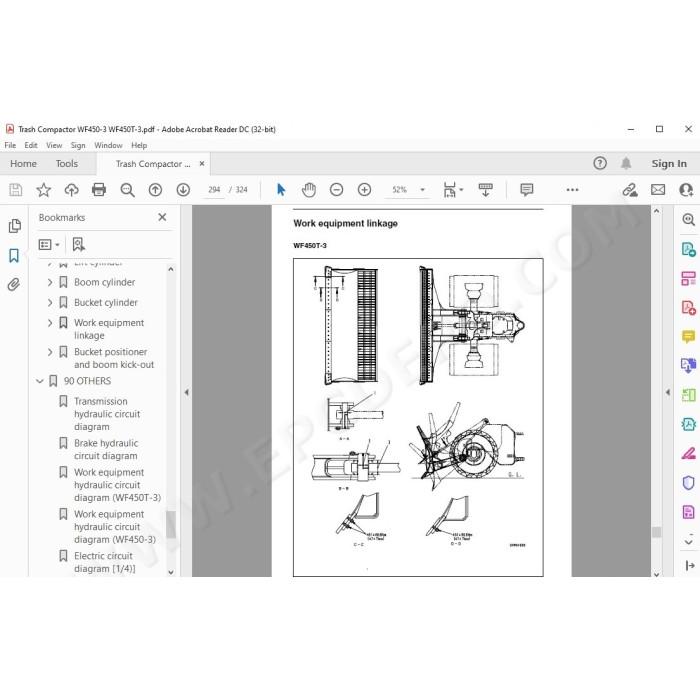Viewport: 700px width, 700px height.
Task: Add a new bookmark icon
Action: coord(79,244)
